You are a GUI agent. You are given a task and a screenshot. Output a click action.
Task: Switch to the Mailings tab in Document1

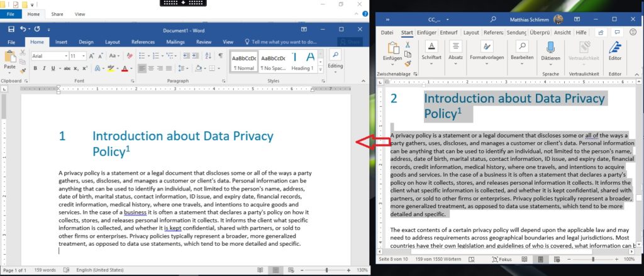pos(175,42)
